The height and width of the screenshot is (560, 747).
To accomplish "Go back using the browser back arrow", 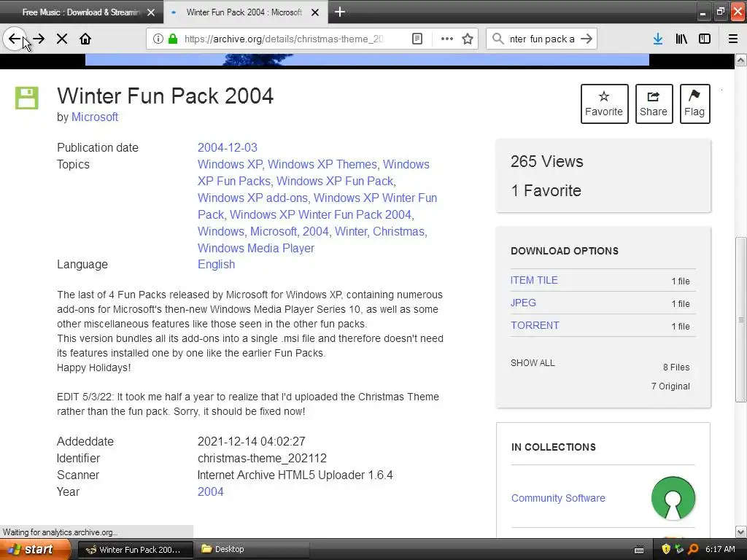I will [15, 39].
